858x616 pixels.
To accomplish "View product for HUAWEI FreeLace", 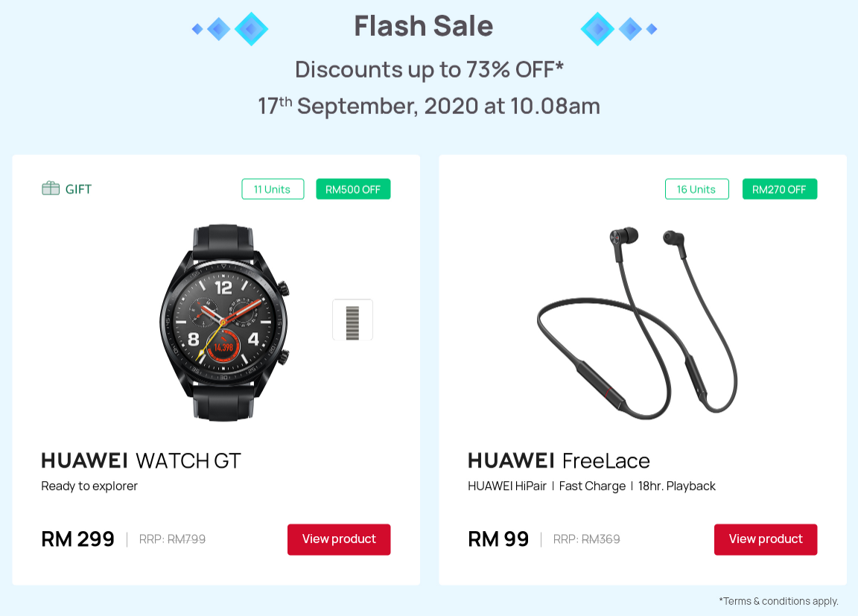I will [x=765, y=539].
